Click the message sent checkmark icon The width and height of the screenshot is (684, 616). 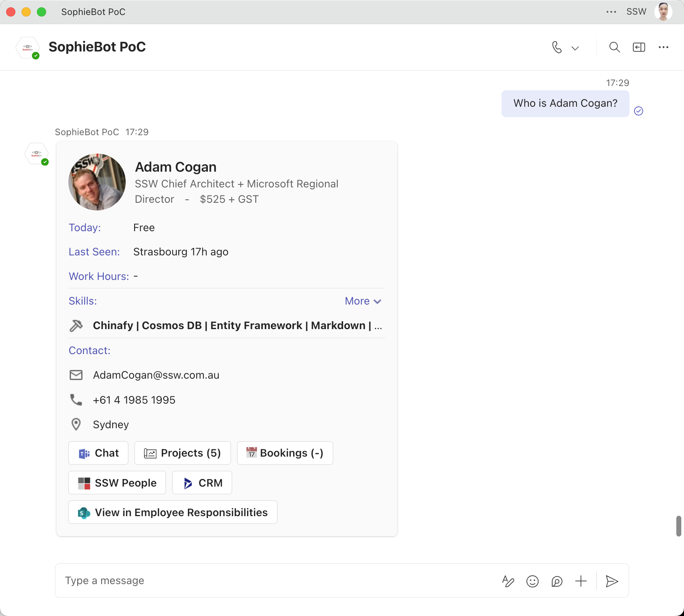639,111
